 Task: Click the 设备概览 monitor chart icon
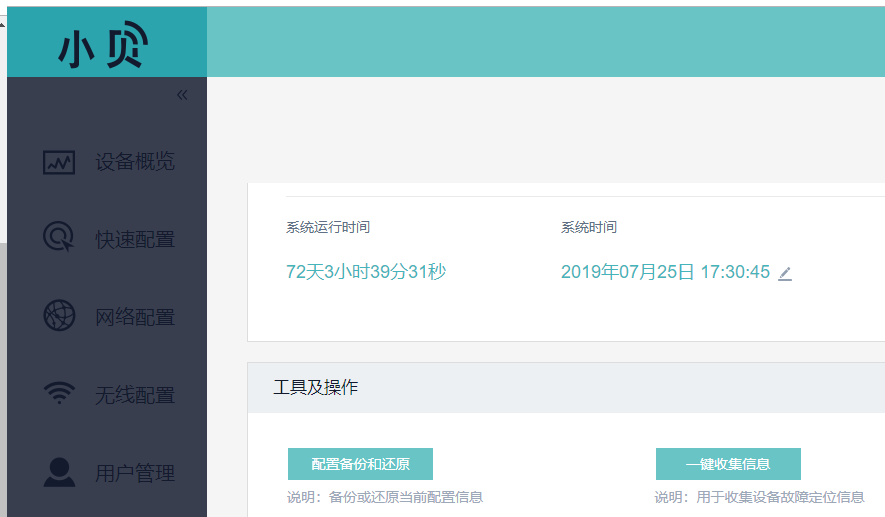point(59,163)
